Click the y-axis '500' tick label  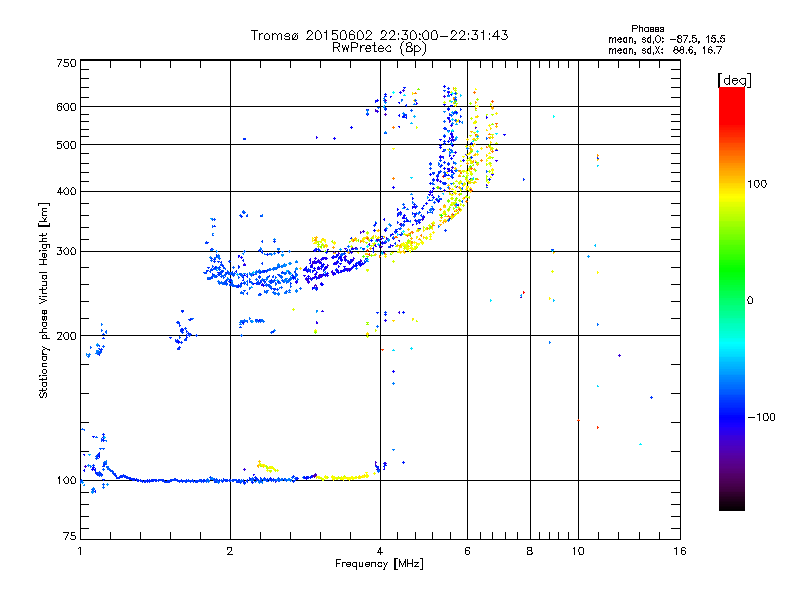pos(66,145)
